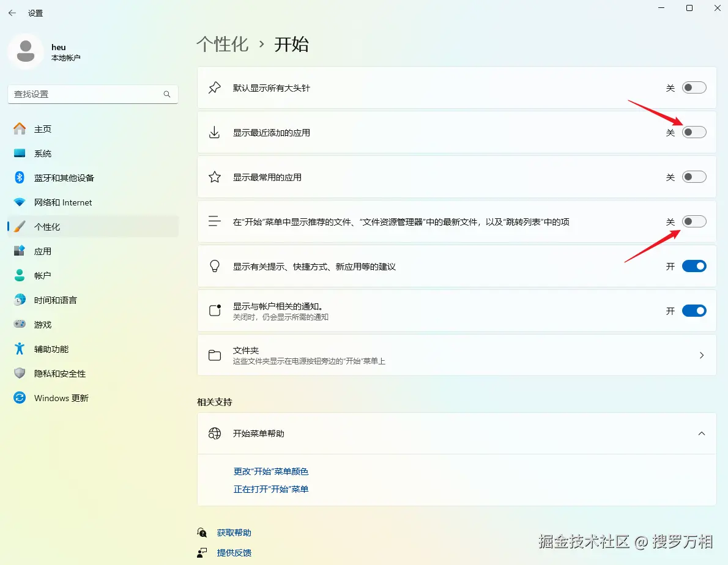Collapse the 开始菜单帮助 section chevron
This screenshot has width=728, height=565.
(702, 434)
